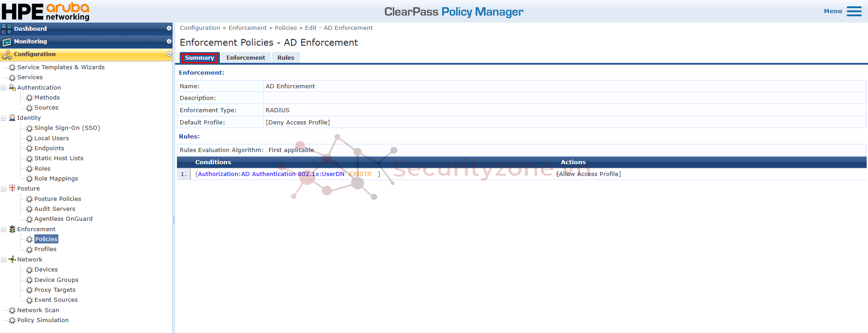The height and width of the screenshot is (333, 868).
Task: Open the Dashboard accordion section
Action: pos(86,29)
